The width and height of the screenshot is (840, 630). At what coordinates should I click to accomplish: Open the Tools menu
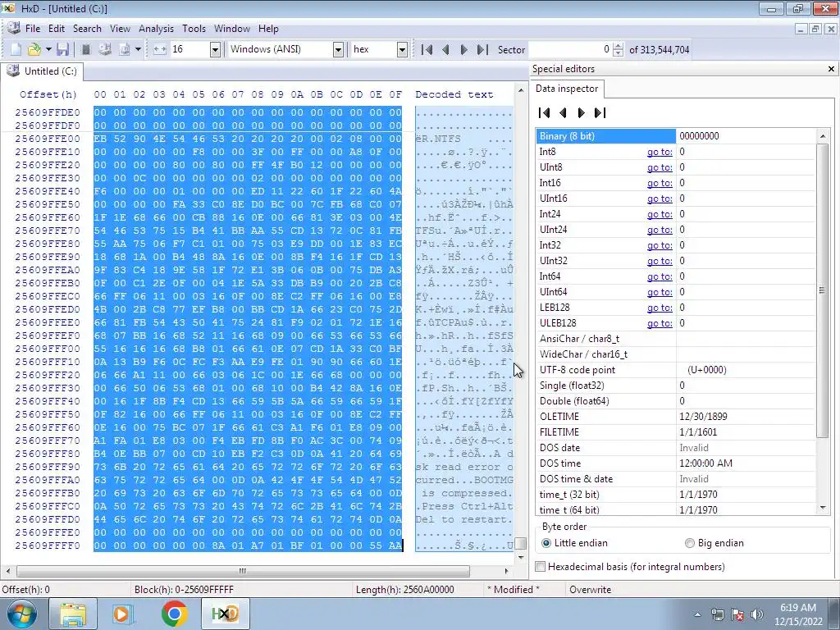[194, 29]
